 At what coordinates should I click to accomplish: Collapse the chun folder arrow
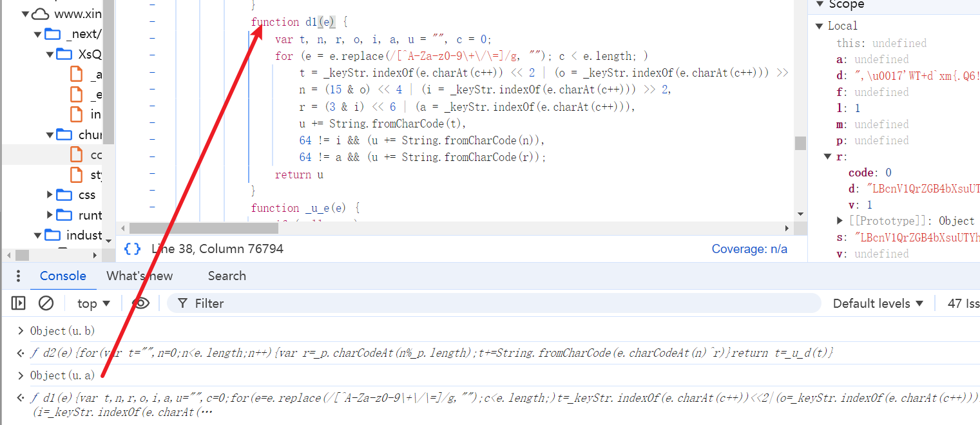click(50, 135)
